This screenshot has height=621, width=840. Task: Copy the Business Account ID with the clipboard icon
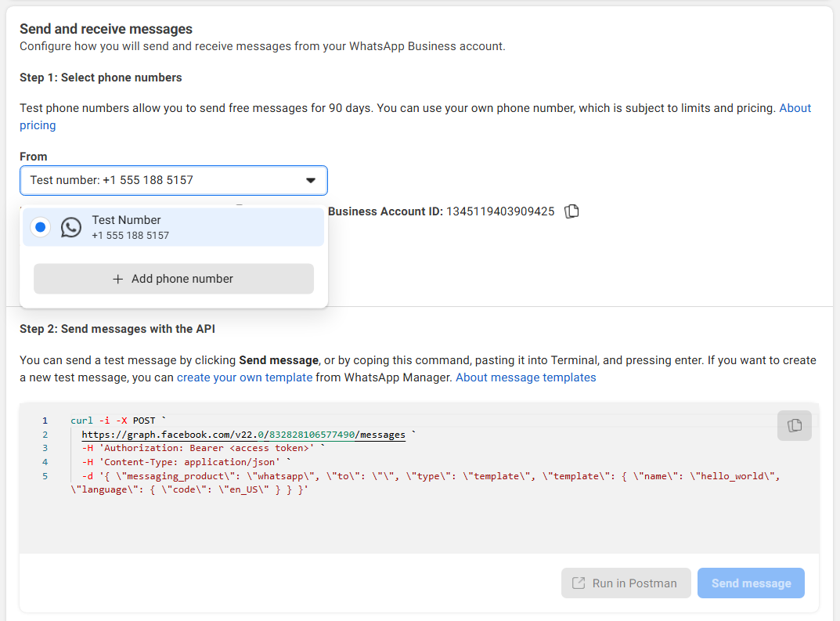click(572, 211)
